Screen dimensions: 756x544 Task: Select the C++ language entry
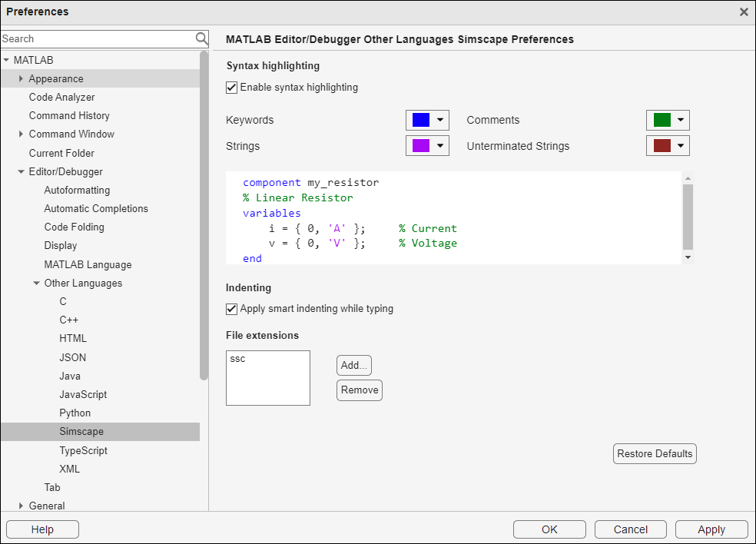(x=68, y=320)
